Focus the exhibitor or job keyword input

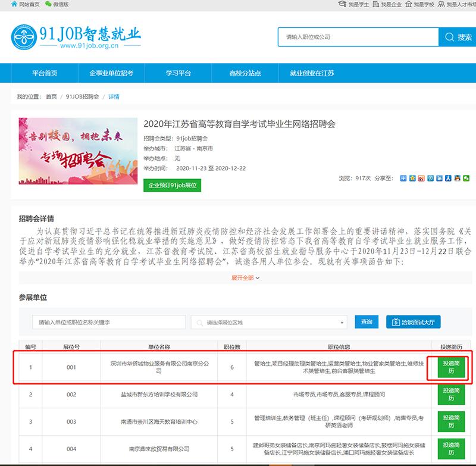(109, 322)
